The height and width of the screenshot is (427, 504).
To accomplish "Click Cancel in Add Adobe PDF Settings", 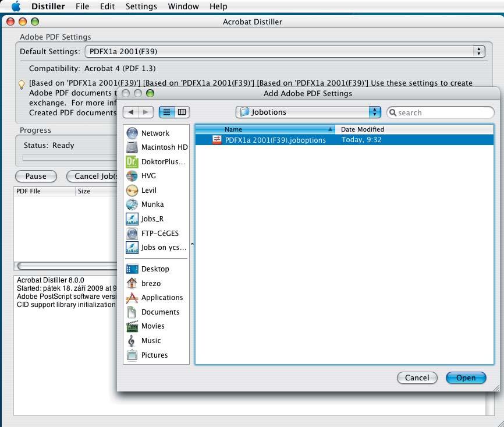I will tap(417, 377).
